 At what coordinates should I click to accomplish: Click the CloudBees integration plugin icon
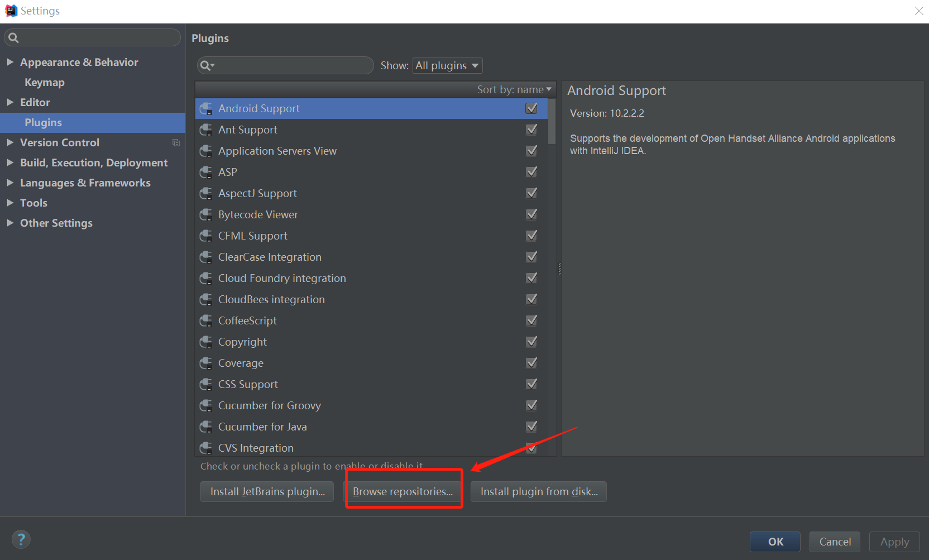(206, 299)
